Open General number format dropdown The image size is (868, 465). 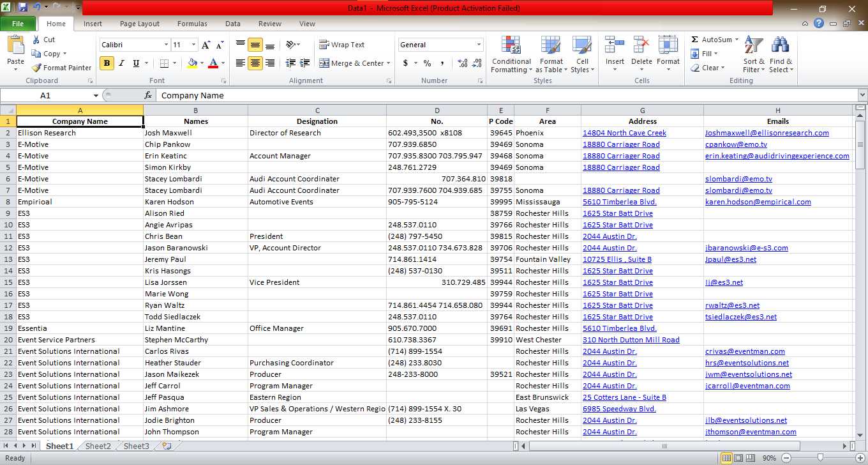point(479,45)
